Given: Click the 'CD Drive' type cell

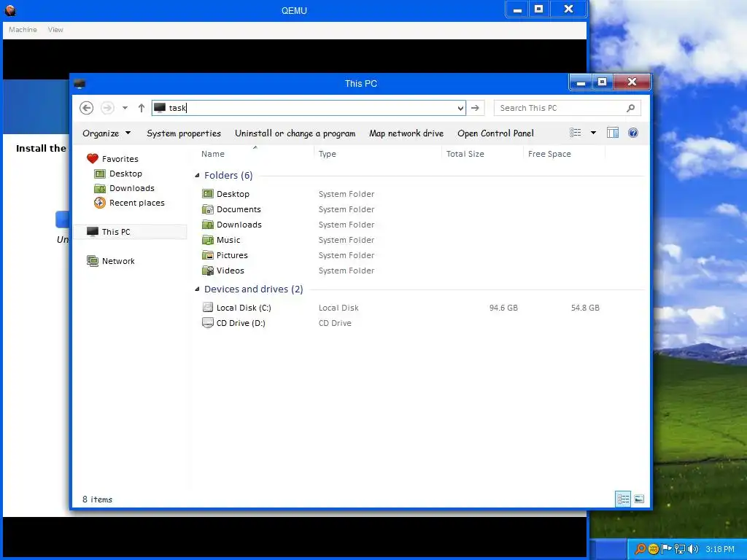Looking at the screenshot, I should pyautogui.click(x=335, y=323).
